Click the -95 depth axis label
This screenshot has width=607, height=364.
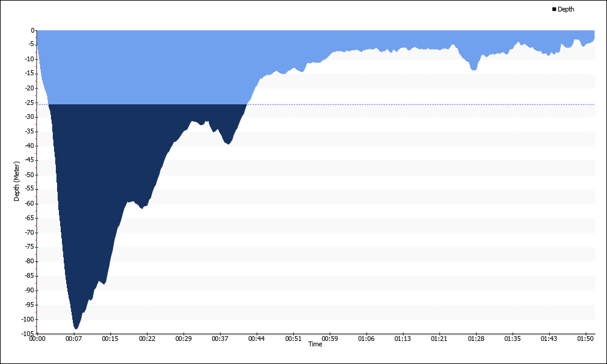tap(30, 305)
